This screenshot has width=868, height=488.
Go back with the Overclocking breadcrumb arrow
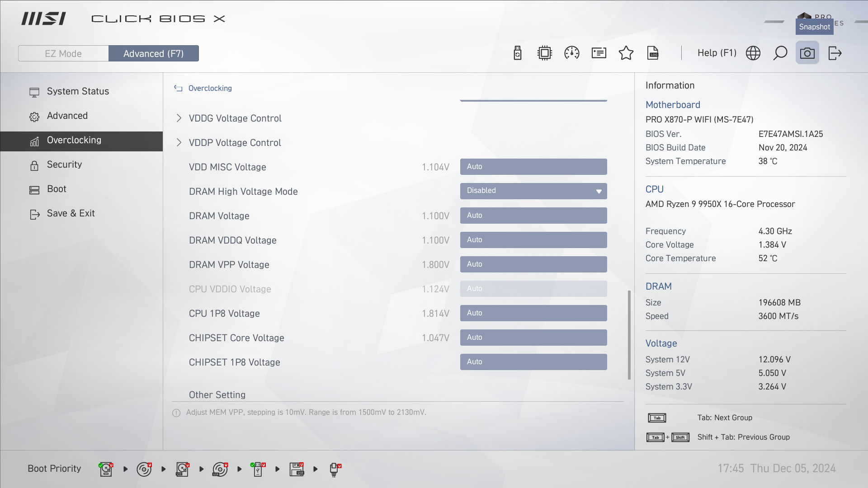(x=178, y=88)
